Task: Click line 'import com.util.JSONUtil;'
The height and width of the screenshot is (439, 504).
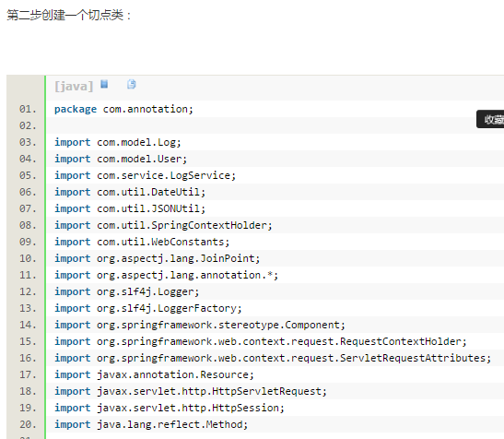Action: [x=130, y=208]
